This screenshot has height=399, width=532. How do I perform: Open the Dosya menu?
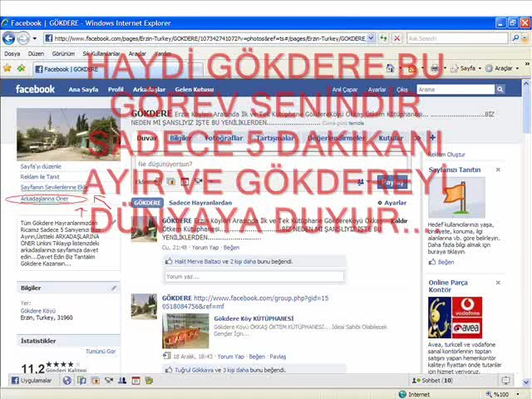pos(12,53)
